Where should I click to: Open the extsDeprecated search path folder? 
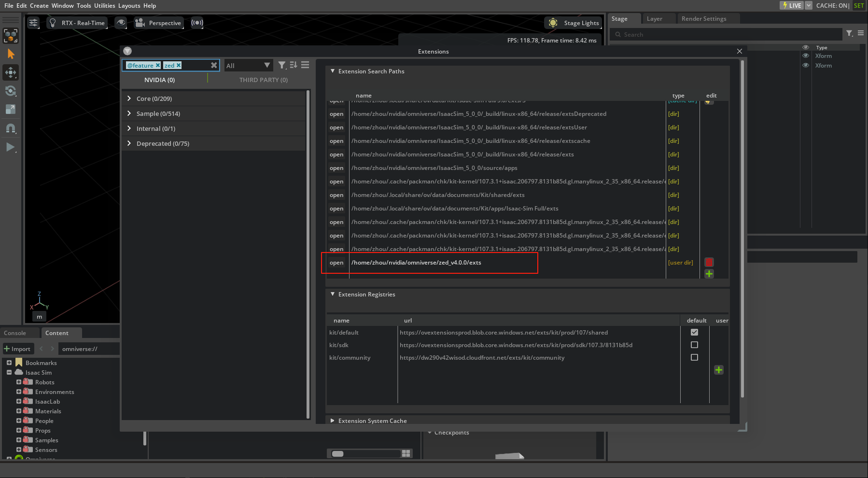point(336,114)
